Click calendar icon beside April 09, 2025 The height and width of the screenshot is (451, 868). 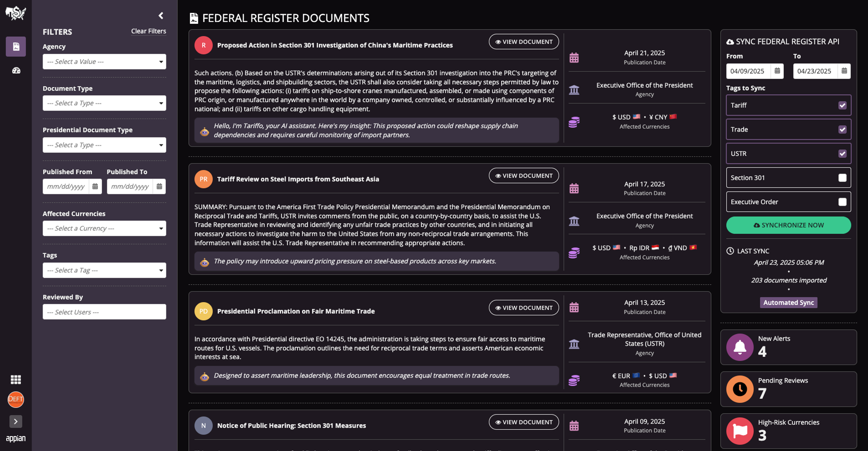tap(574, 426)
